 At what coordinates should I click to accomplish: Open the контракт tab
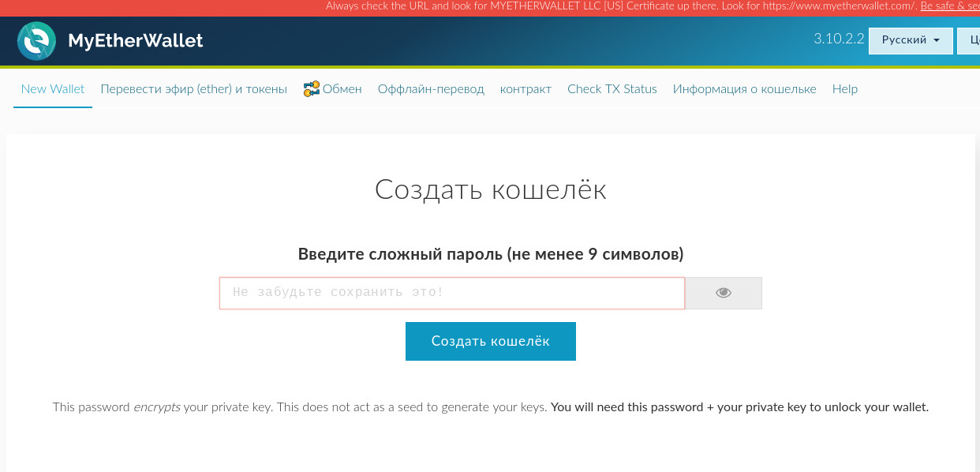[526, 89]
